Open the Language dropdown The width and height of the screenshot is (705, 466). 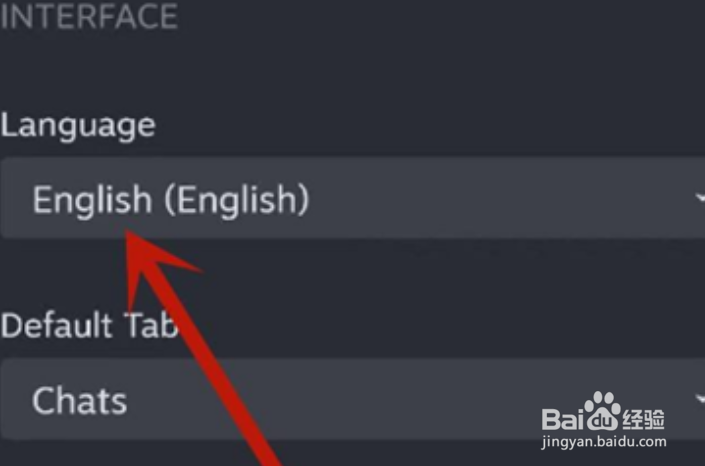pyautogui.click(x=352, y=197)
